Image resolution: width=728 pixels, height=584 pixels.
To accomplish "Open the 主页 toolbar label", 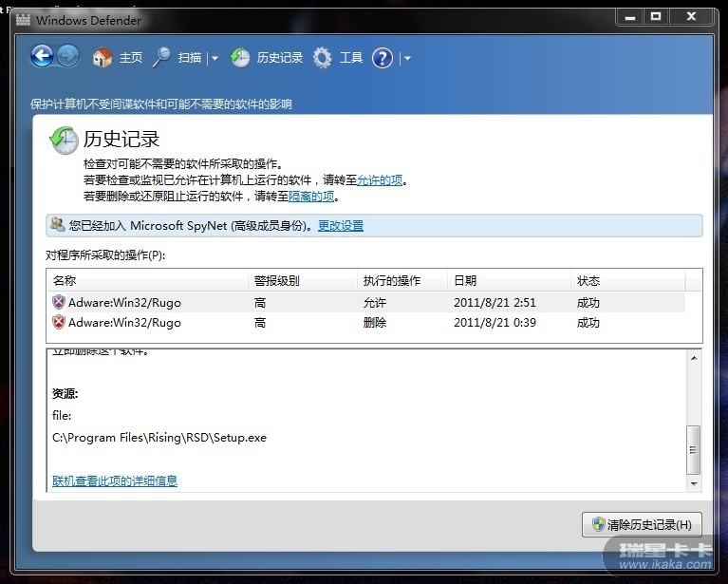I will [x=131, y=58].
